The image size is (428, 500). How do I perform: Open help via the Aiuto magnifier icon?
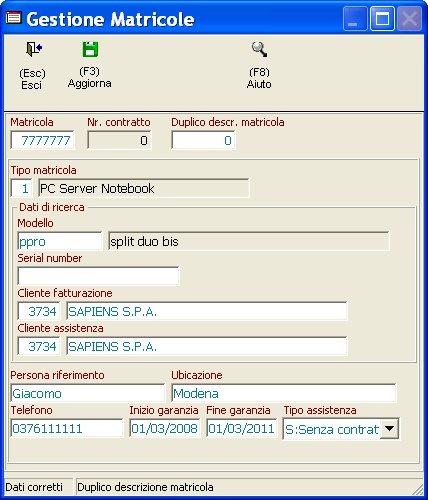click(x=259, y=49)
